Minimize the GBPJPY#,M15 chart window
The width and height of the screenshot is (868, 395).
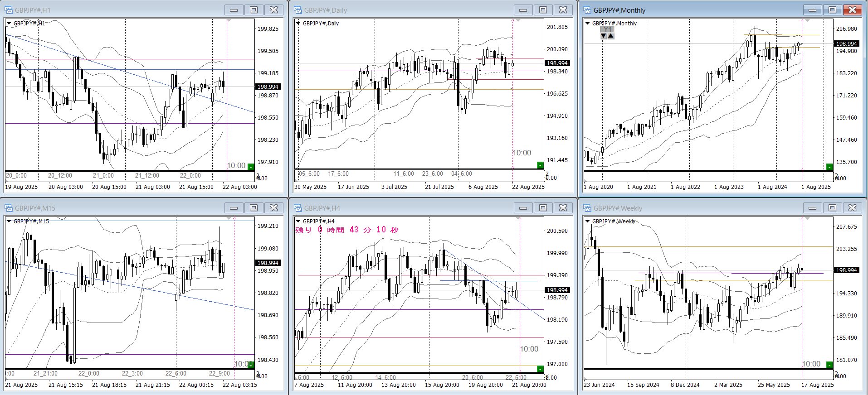point(234,208)
